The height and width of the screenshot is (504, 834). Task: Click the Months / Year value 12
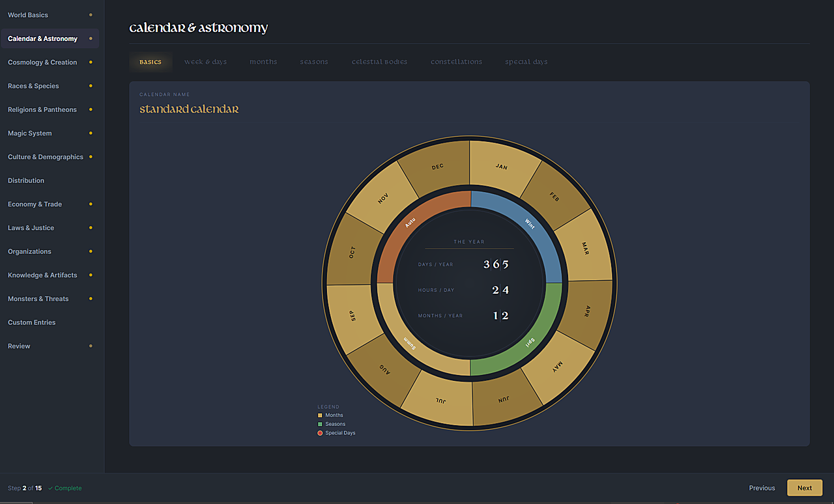(500, 316)
